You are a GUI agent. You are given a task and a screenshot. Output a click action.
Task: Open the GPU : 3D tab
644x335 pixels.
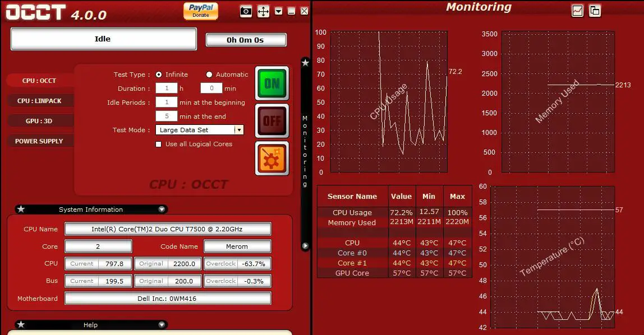point(39,121)
